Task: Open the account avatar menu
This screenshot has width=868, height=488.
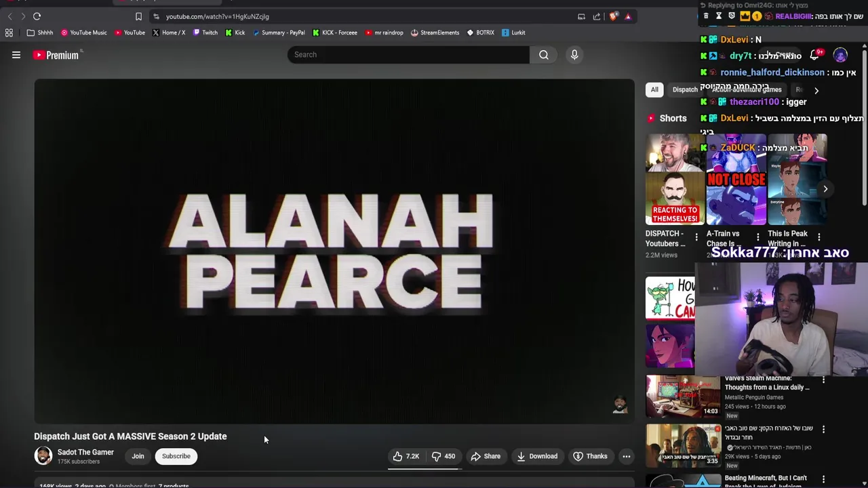Action: 840,56
